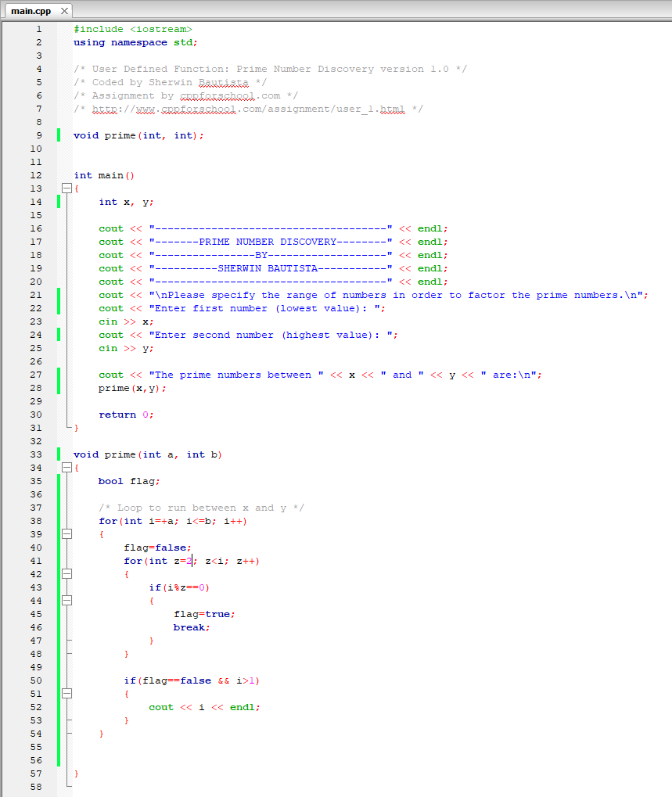Viewport: 672px width, 797px height.
Task: Click line number 58 in the gutter
Action: (35, 787)
